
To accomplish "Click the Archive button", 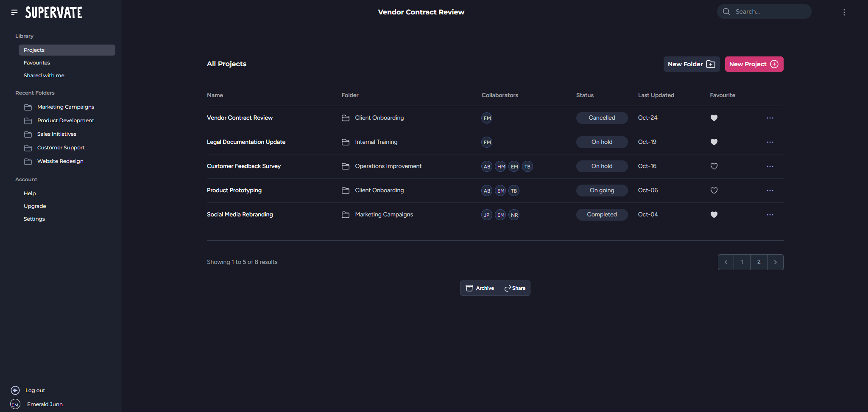I will point(480,288).
